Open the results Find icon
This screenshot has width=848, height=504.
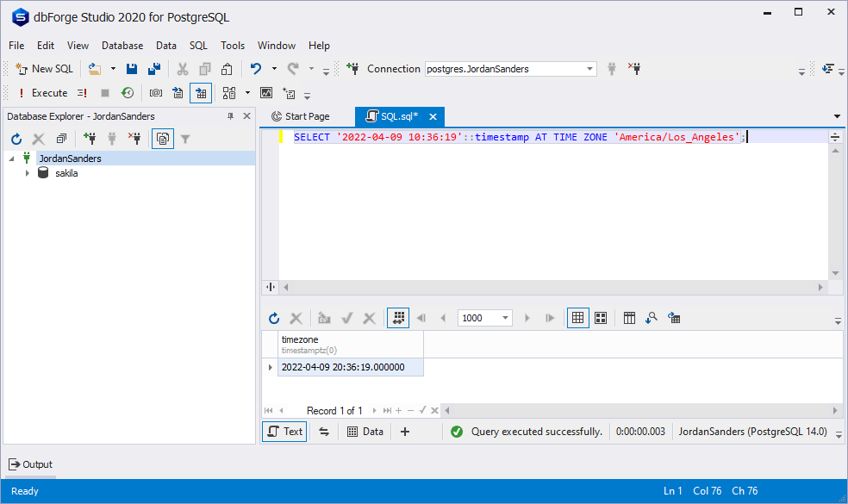pos(652,318)
